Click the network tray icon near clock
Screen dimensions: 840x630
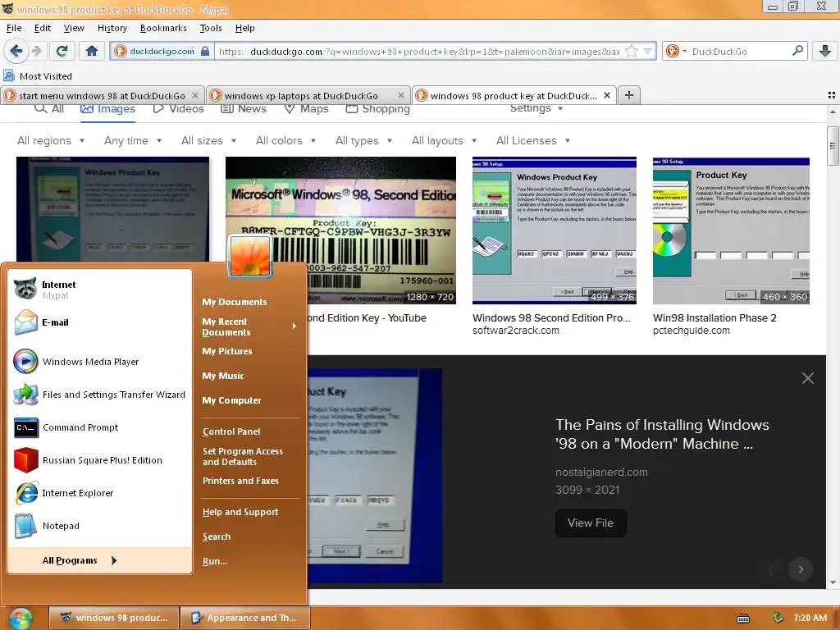(778, 618)
